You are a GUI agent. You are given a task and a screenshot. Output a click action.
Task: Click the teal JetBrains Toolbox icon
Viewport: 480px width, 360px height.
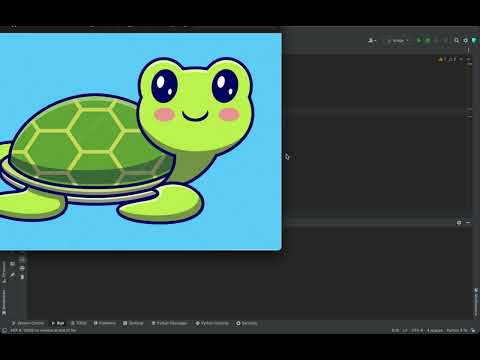(x=474, y=40)
